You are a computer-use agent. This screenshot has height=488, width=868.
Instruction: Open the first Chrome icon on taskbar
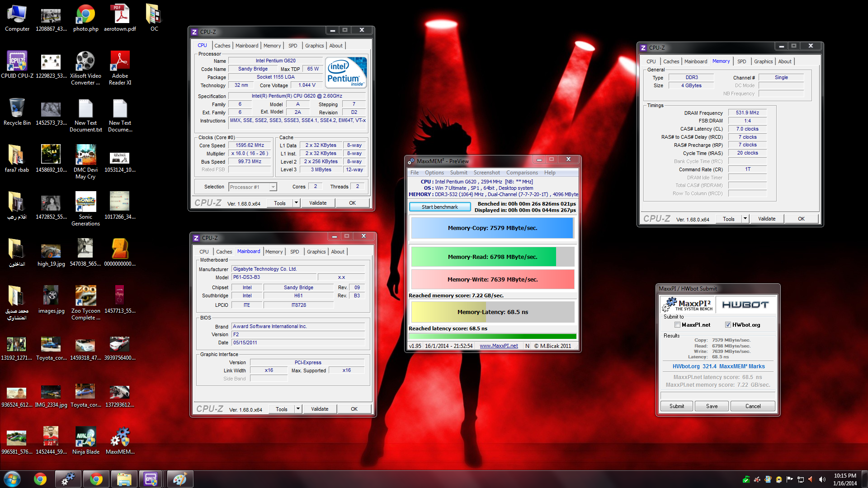pyautogui.click(x=40, y=479)
